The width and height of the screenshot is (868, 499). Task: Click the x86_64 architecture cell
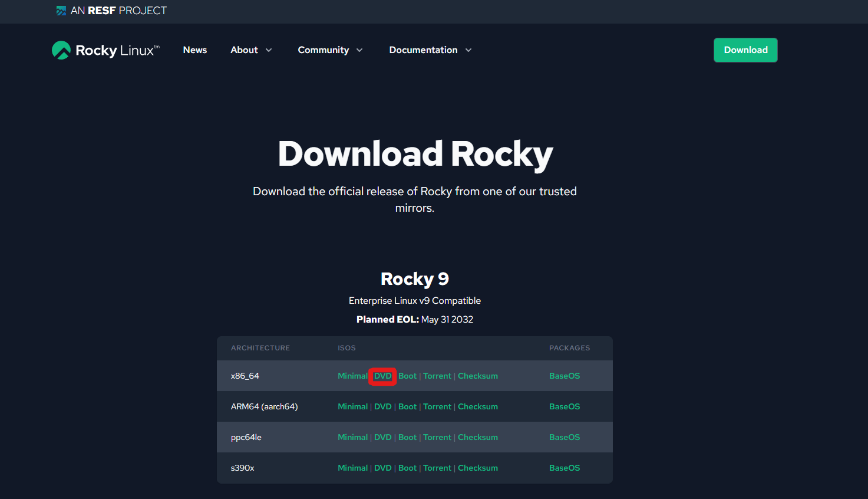pos(245,376)
